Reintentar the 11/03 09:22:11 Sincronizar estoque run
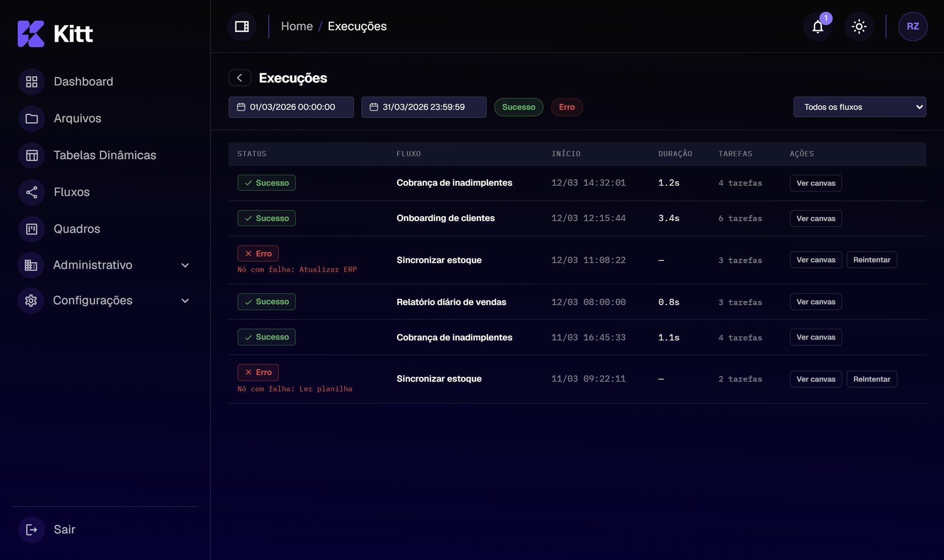 pyautogui.click(x=872, y=379)
